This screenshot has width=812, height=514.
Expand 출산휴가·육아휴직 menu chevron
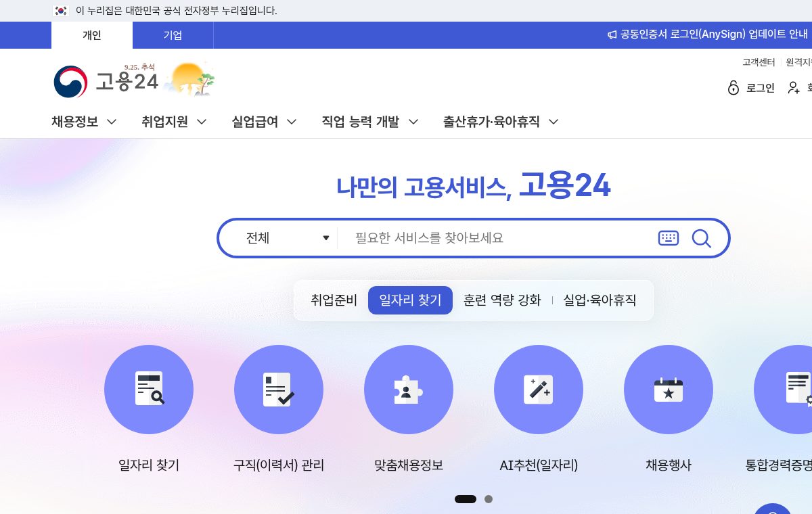coord(554,122)
